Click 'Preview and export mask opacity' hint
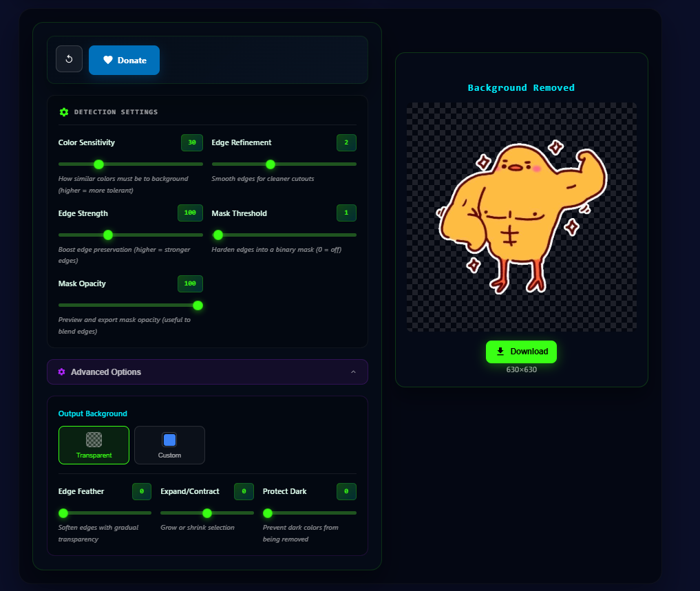The height and width of the screenshot is (591, 700). (124, 325)
